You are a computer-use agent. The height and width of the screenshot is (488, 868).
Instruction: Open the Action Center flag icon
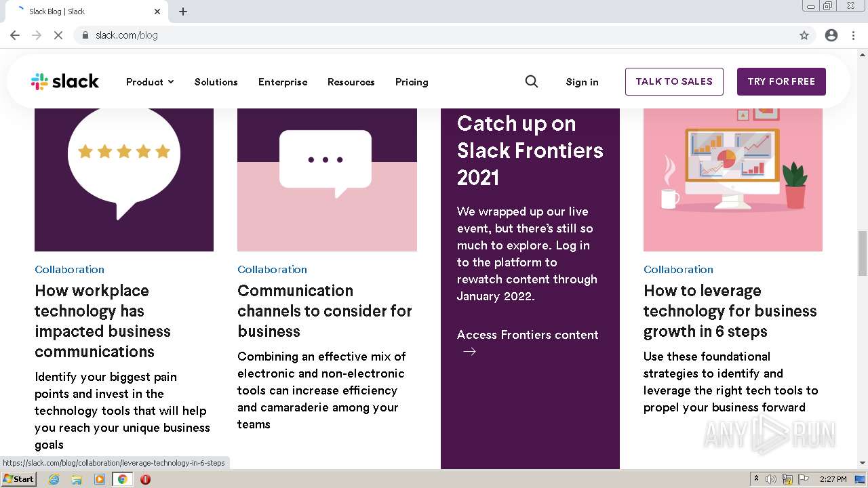[x=804, y=479]
